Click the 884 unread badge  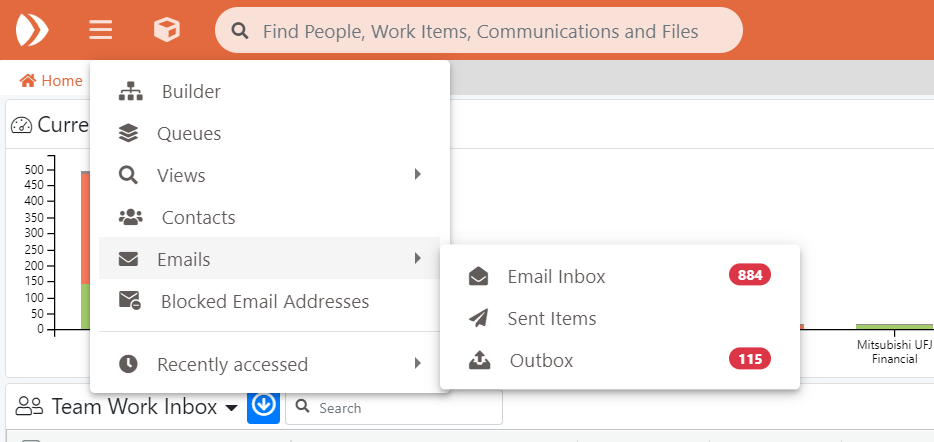click(750, 275)
